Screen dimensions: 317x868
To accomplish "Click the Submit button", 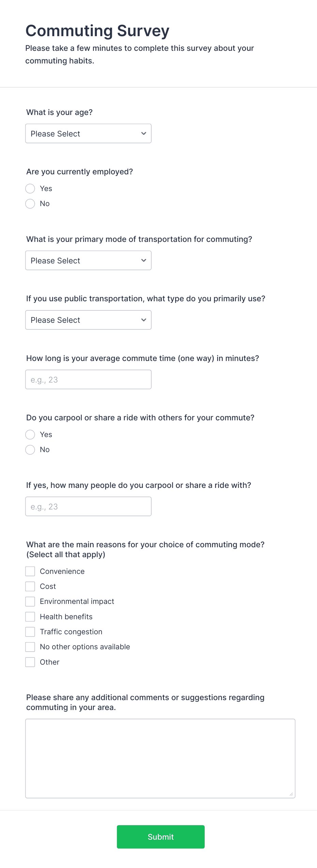I will (x=160, y=837).
